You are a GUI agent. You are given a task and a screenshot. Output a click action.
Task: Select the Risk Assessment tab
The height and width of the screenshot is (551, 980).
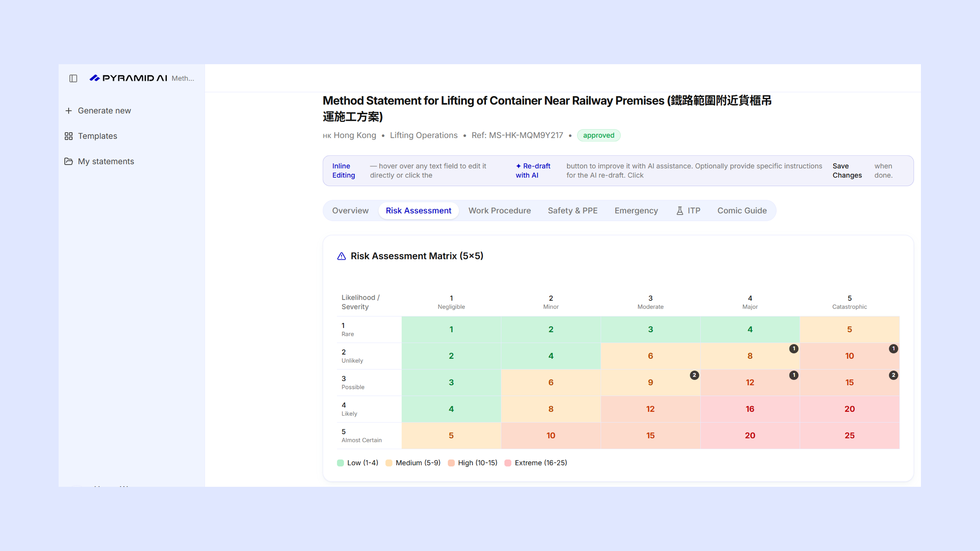coord(418,211)
